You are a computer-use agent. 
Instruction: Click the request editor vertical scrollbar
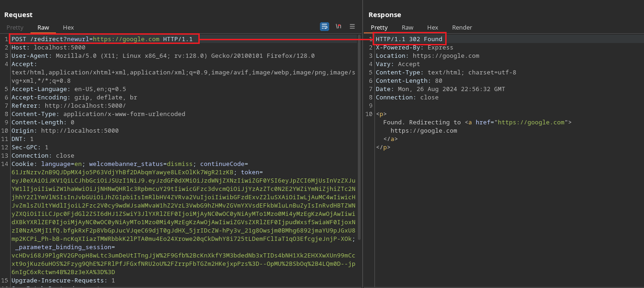[x=359, y=139]
